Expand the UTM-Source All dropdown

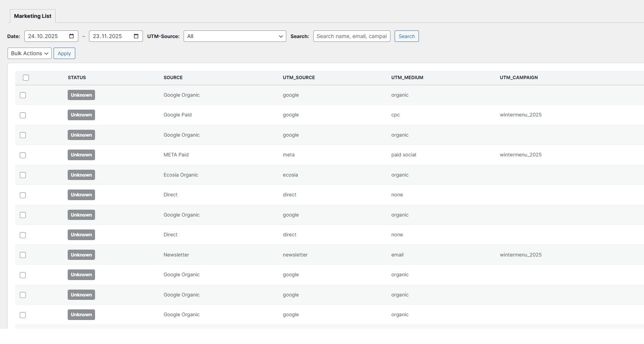[x=235, y=36]
